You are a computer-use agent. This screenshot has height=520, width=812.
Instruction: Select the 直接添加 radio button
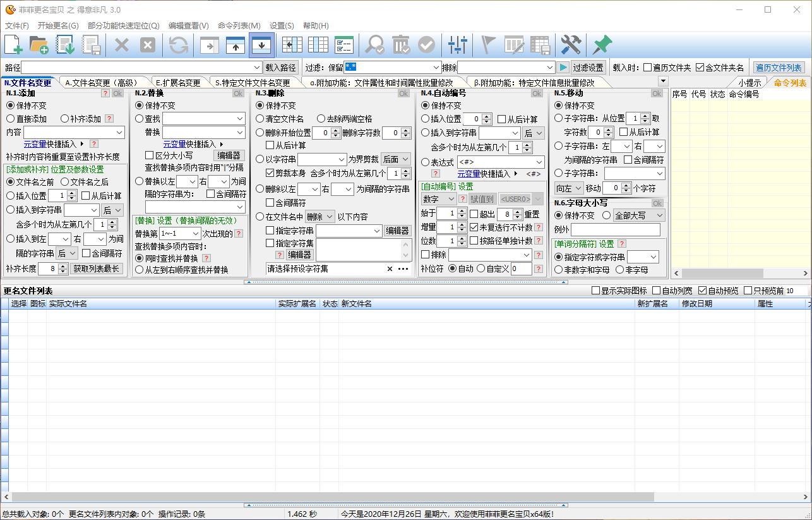coord(10,119)
